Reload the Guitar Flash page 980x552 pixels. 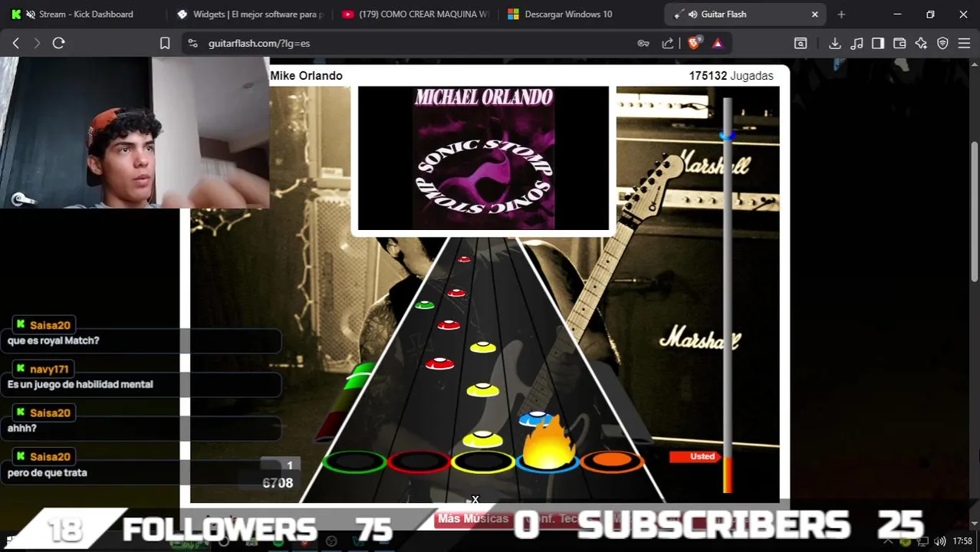tap(58, 44)
